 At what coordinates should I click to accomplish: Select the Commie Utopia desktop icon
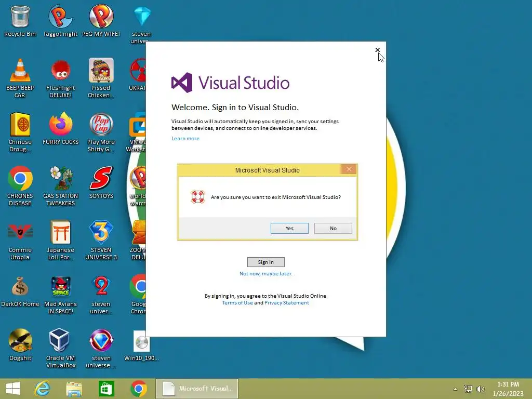pos(20,240)
